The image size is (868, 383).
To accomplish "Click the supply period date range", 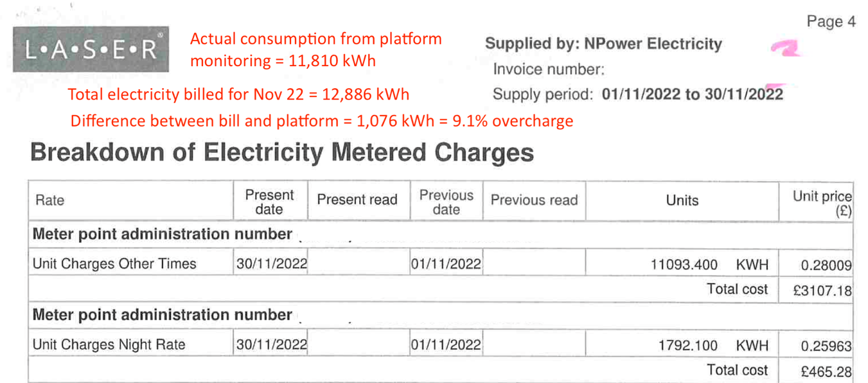I will pyautogui.click(x=692, y=95).
